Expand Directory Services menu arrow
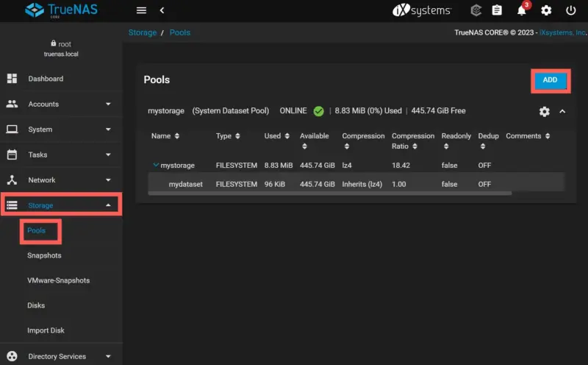The image size is (588, 365). tap(108, 356)
